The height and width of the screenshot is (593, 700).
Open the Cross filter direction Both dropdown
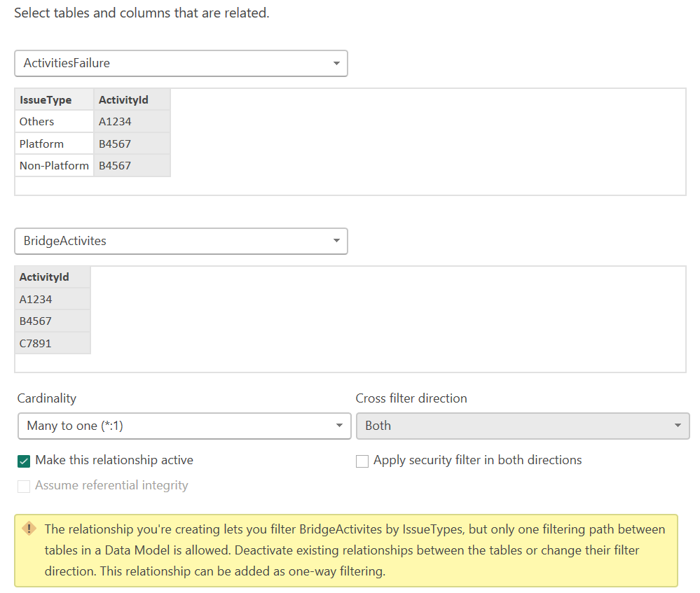tap(523, 426)
